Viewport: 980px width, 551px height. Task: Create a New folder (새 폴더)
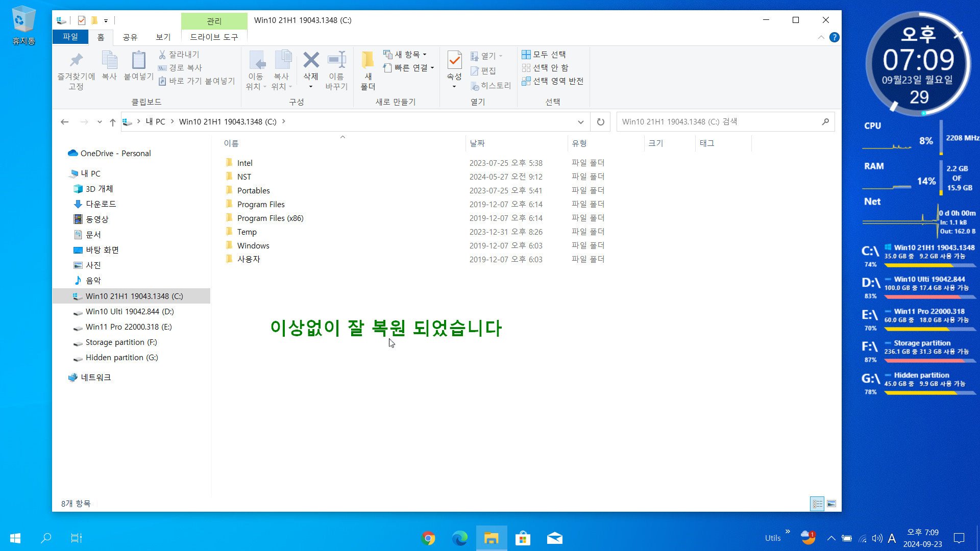point(368,70)
